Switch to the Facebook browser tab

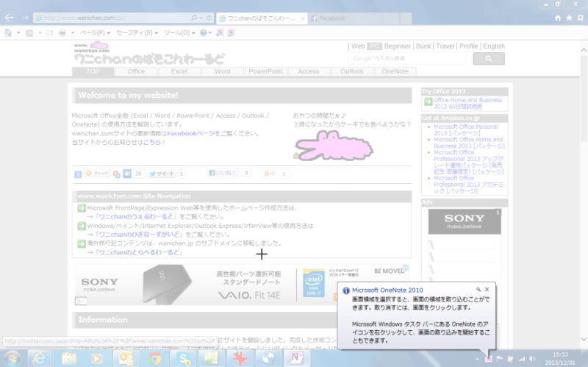click(354, 18)
